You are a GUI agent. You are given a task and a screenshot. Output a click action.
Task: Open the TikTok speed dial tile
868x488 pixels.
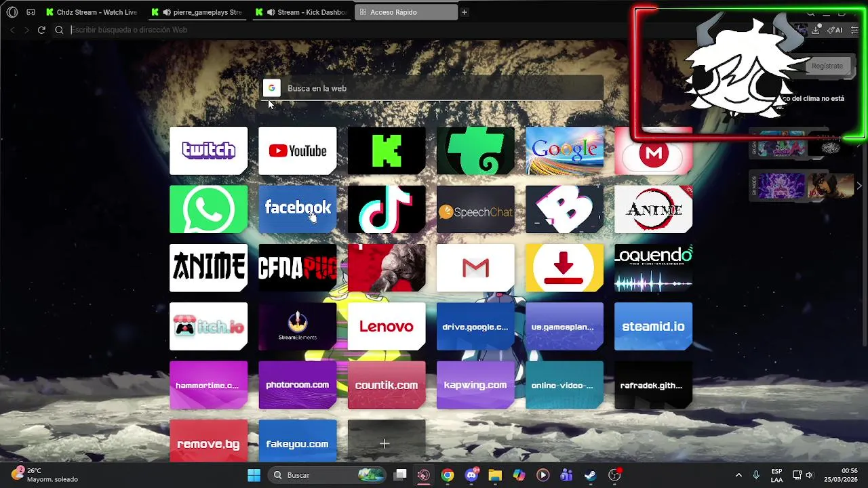tap(387, 209)
